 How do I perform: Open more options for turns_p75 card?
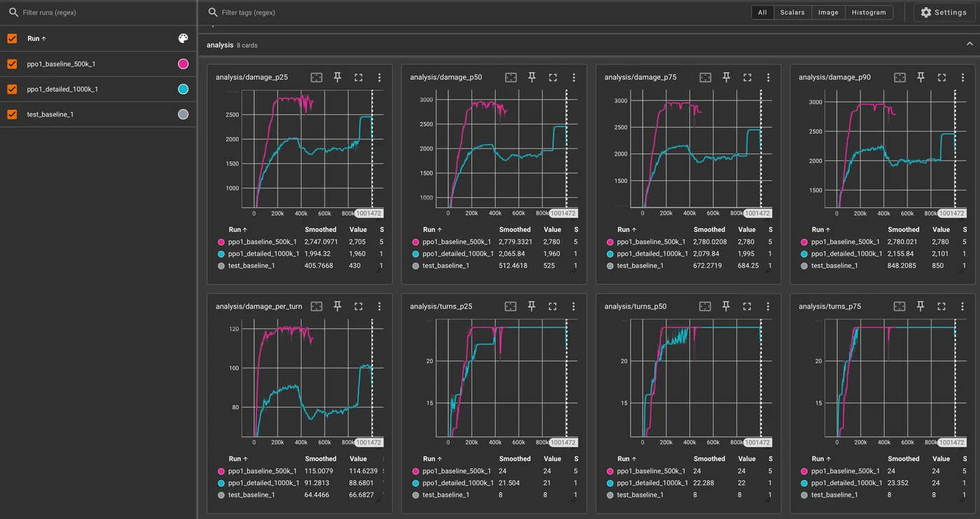(x=962, y=307)
